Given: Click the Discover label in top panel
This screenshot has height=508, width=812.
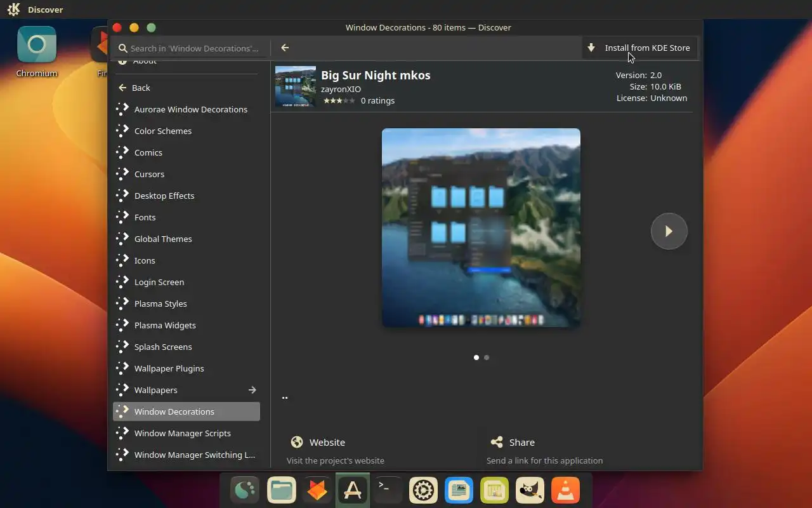Looking at the screenshot, I should tap(45, 10).
